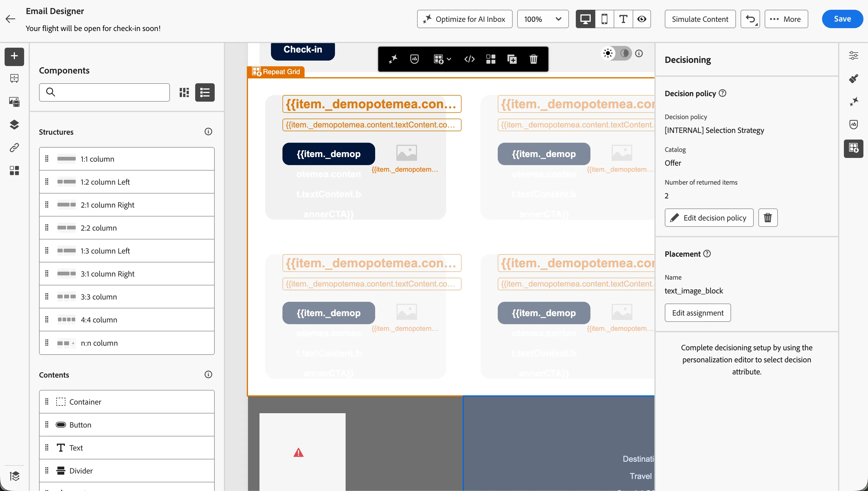Switch to plain text view

coord(623,19)
